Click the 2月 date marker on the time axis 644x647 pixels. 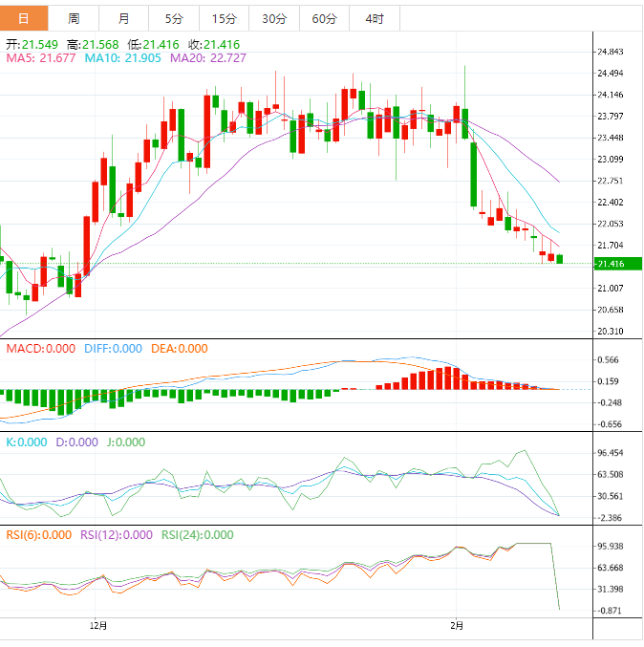pyautogui.click(x=457, y=626)
